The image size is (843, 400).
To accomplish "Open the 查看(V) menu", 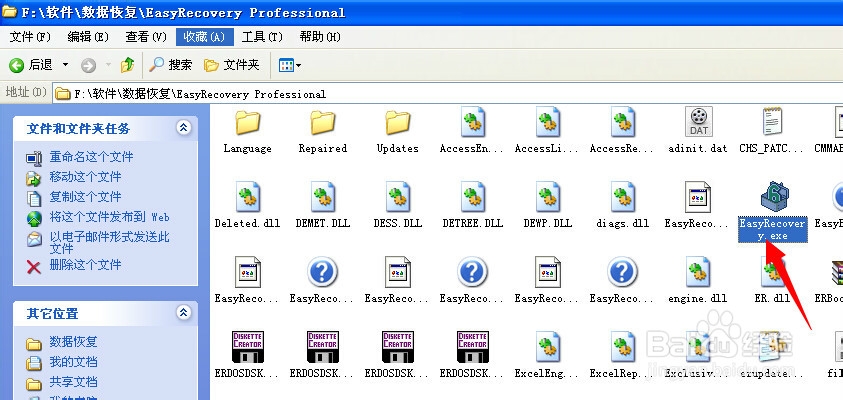I will point(146,37).
